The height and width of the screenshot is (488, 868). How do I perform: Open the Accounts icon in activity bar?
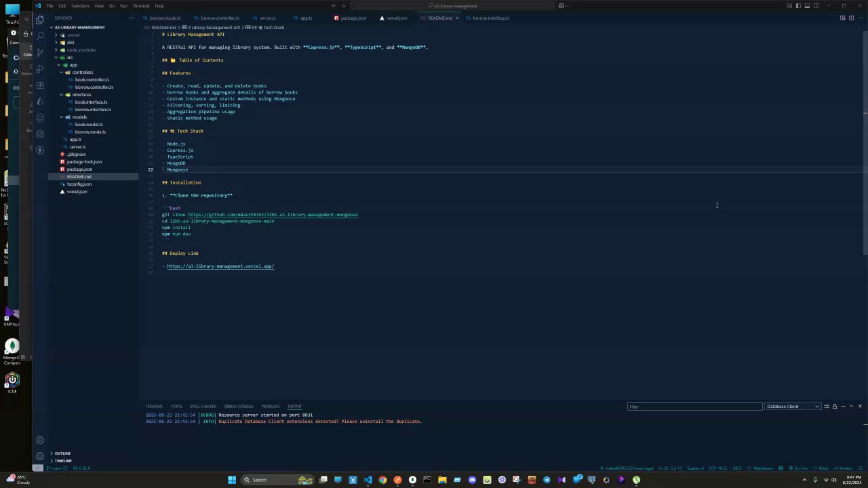coord(40,440)
